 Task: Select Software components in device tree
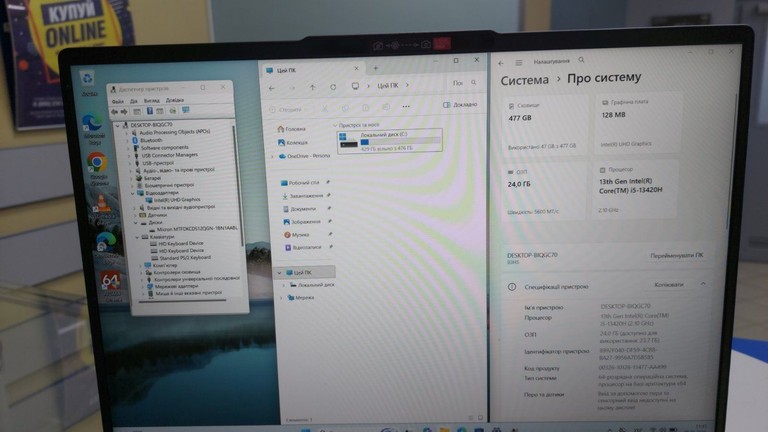165,147
